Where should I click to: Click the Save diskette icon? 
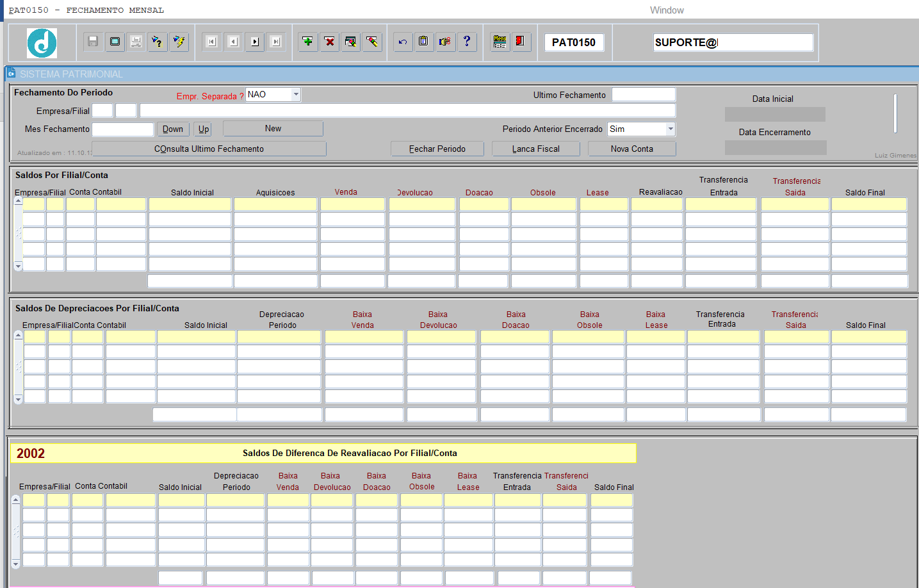(93, 42)
